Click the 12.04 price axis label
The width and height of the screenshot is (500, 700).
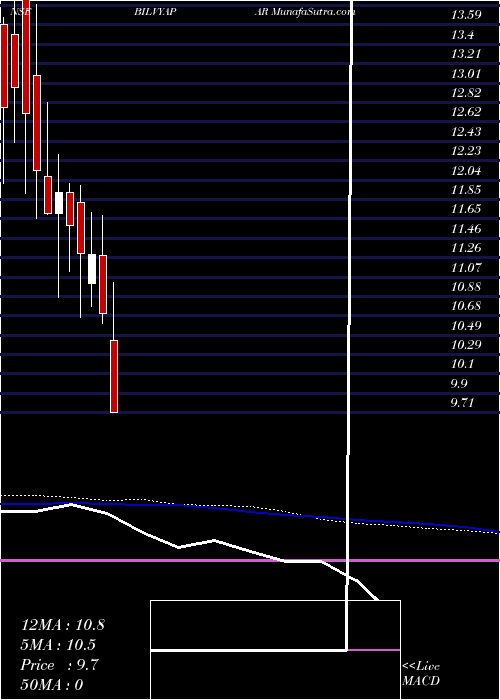466,170
